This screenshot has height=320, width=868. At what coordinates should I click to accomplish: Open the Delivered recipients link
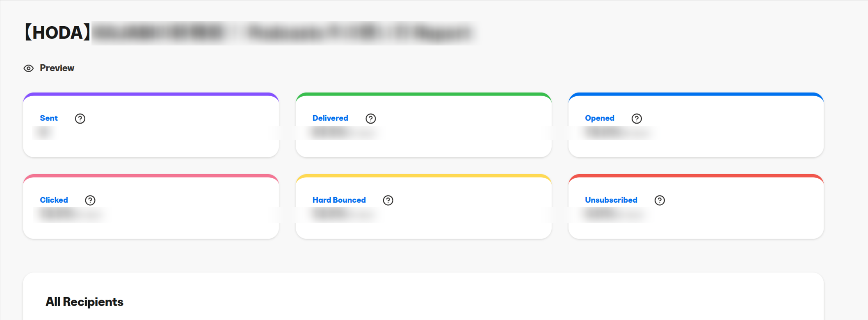pos(330,118)
